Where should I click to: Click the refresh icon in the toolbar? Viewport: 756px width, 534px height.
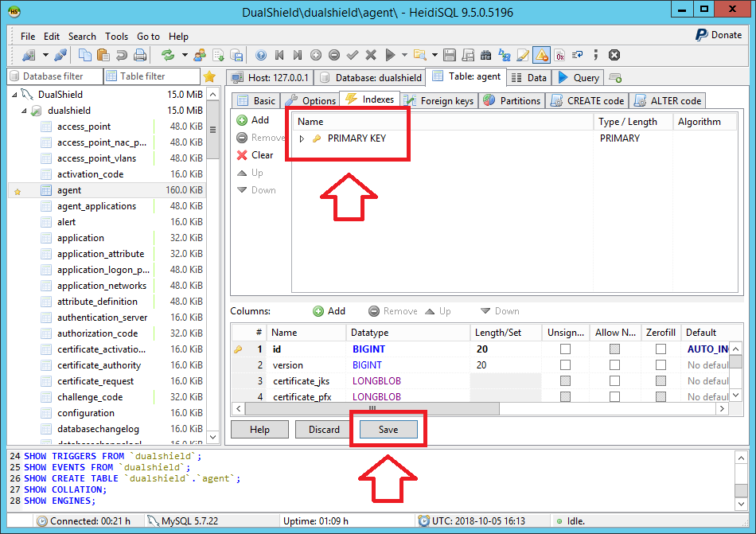(x=168, y=55)
